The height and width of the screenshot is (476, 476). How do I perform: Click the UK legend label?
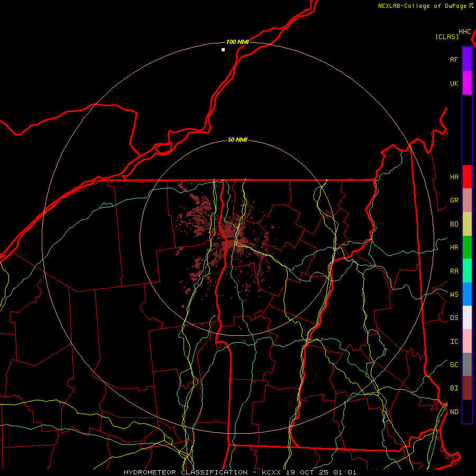coord(454,83)
